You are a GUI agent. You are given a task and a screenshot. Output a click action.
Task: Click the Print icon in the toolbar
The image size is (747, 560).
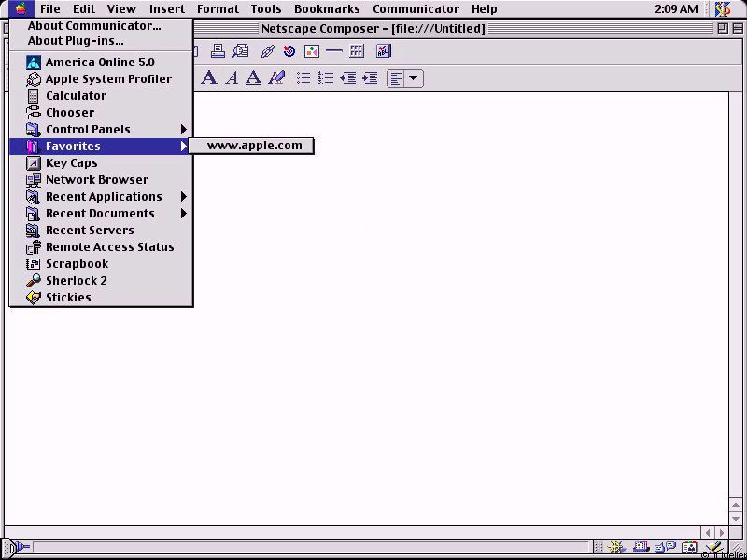218,51
